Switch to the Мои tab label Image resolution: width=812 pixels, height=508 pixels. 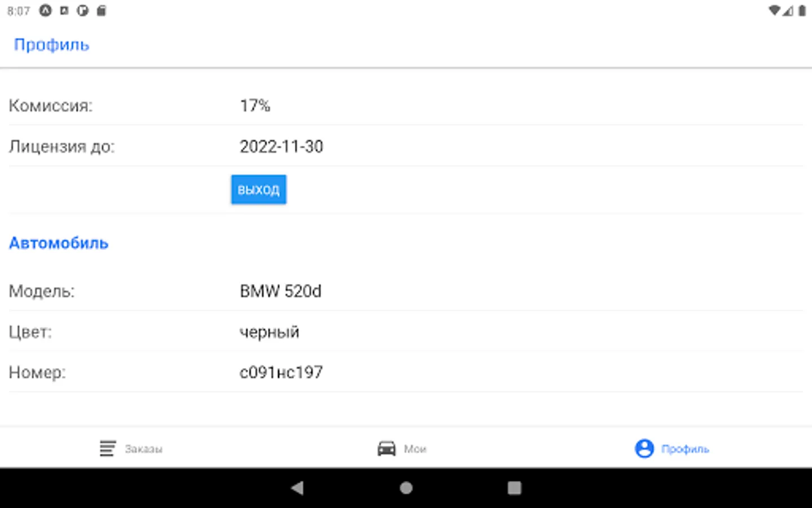[415, 449]
